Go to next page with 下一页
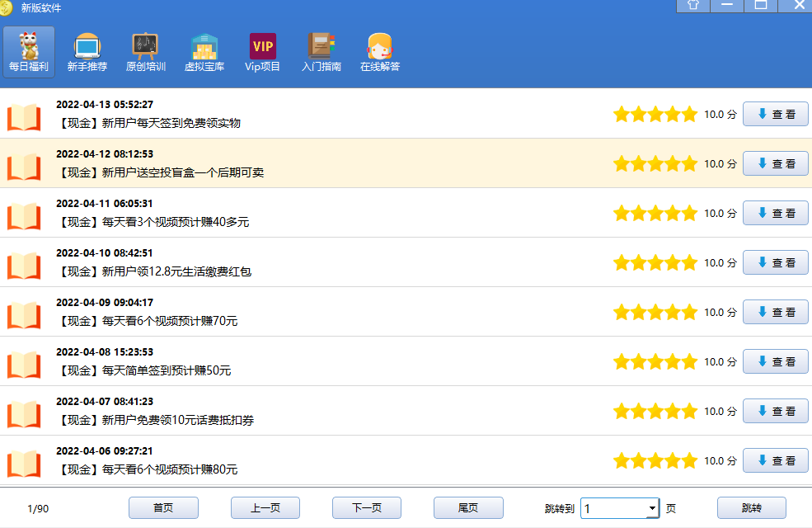Viewport: 812px width, 528px height. (367, 508)
